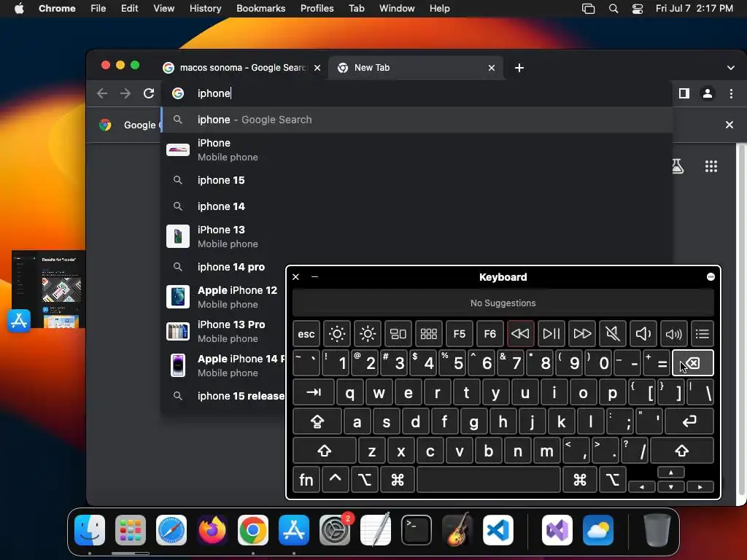The height and width of the screenshot is (560, 747).
Task: Open Chrome profile button
Action: [x=708, y=93]
